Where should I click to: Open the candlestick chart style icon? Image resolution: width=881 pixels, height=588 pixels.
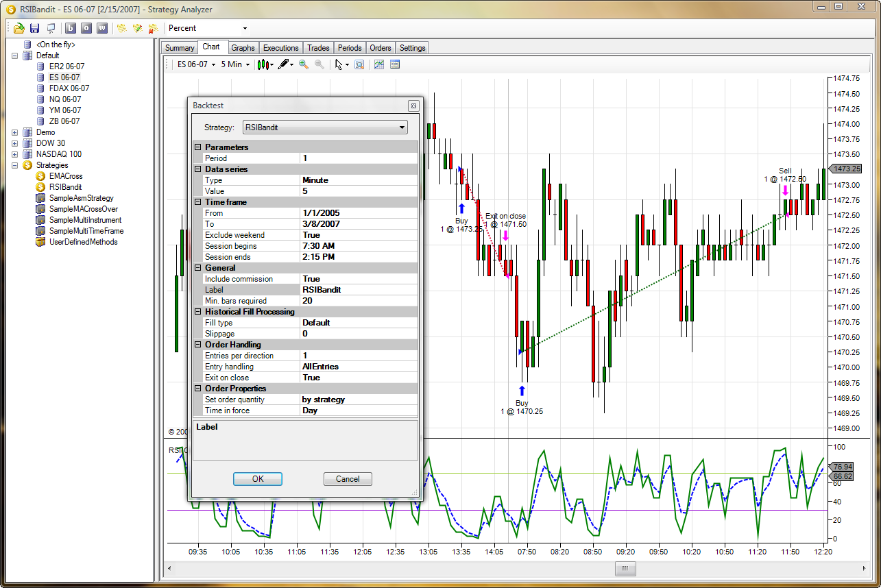[x=263, y=64]
